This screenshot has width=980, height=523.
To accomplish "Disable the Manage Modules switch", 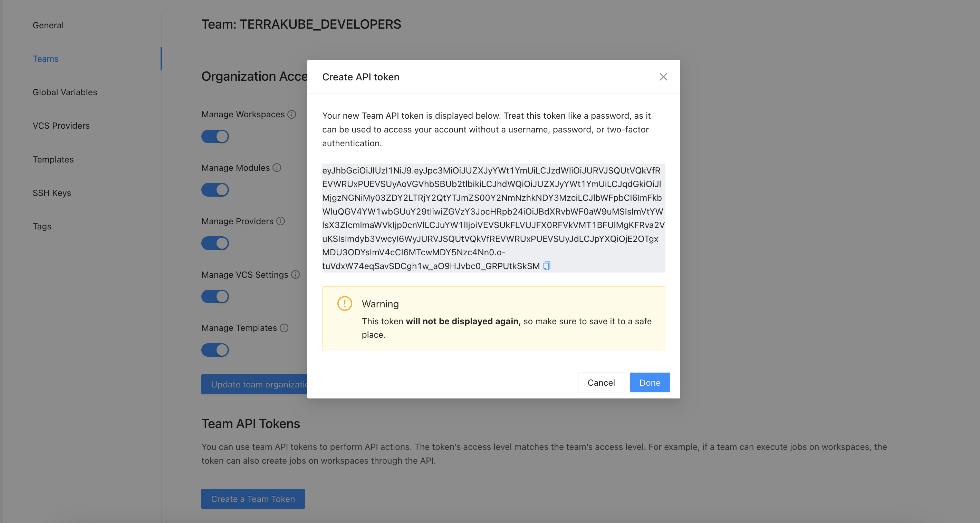I will pos(215,190).
